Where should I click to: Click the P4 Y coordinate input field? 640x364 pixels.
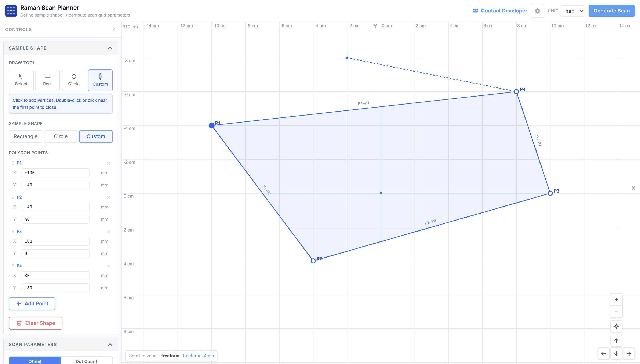tap(55, 288)
